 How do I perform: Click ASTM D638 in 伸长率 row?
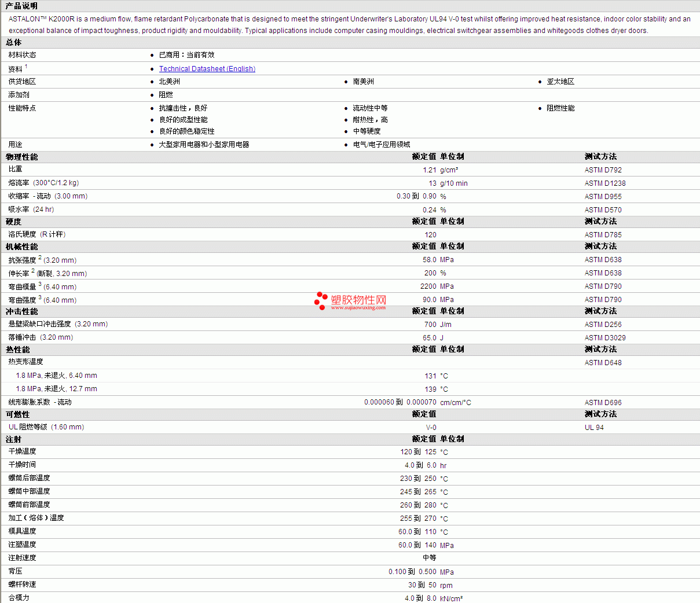tap(603, 273)
